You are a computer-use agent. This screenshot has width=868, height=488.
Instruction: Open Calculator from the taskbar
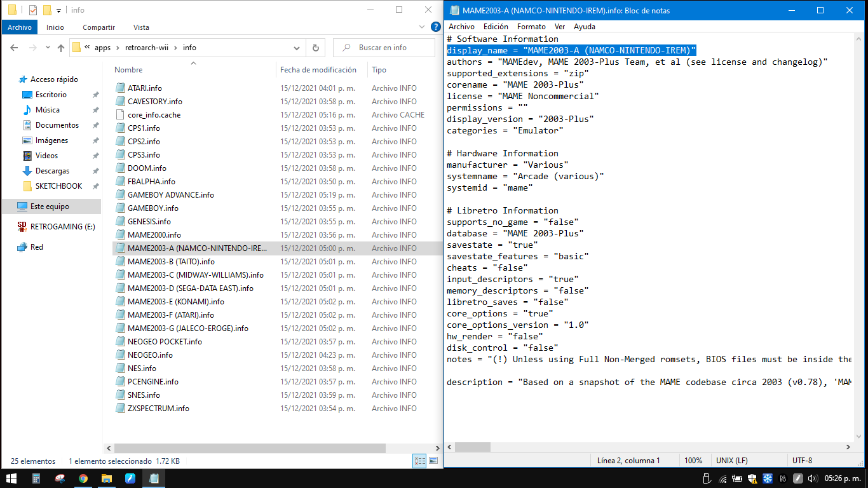pos(36,478)
